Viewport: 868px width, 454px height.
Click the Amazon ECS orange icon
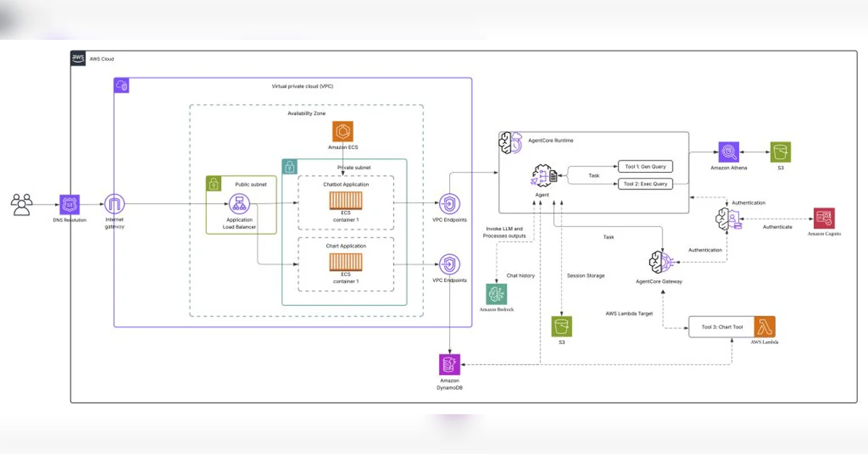pos(342,132)
